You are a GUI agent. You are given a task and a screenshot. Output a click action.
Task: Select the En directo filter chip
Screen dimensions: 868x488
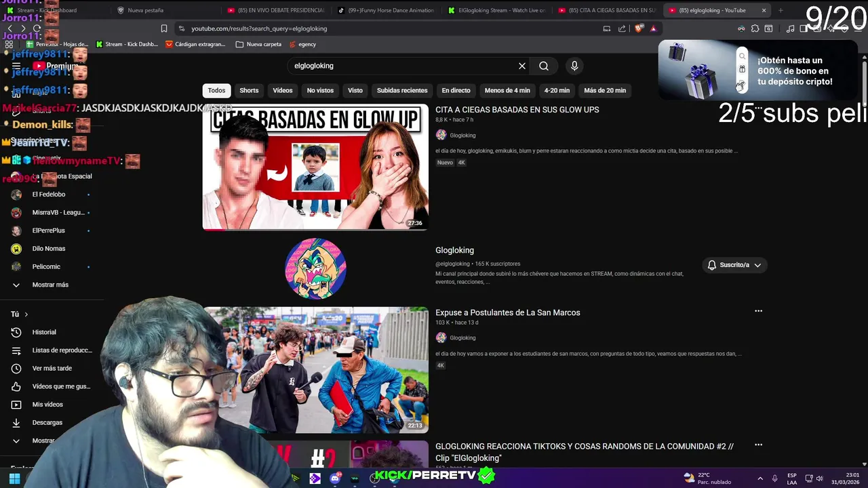click(x=456, y=90)
